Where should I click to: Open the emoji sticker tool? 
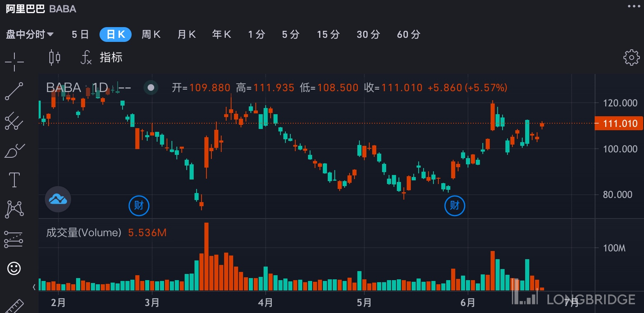pos(14,269)
